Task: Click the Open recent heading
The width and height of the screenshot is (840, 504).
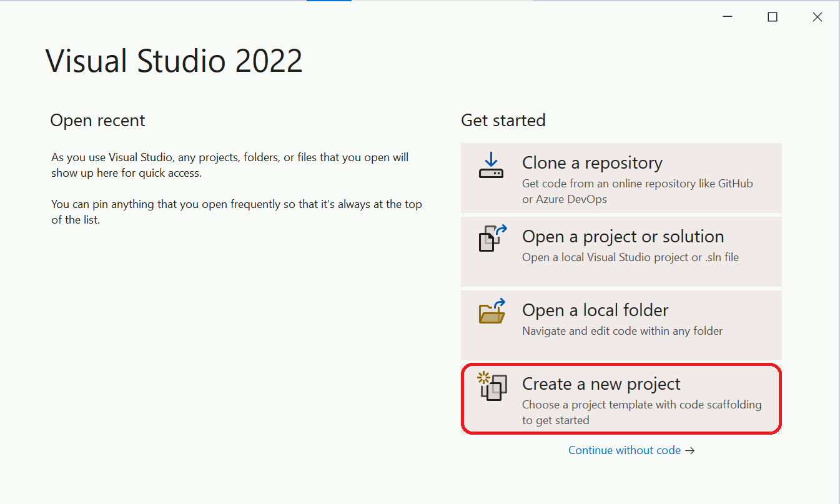Action: pyautogui.click(x=97, y=120)
